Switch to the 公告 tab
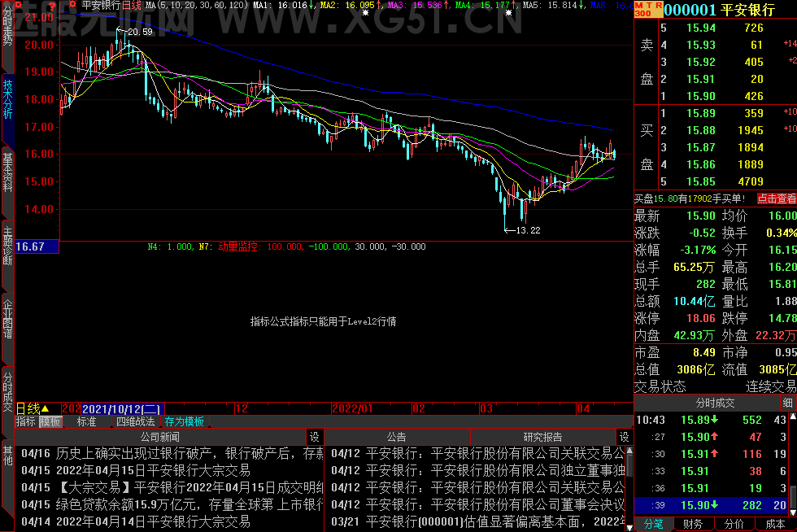This screenshot has height=532, width=797. pos(397,437)
